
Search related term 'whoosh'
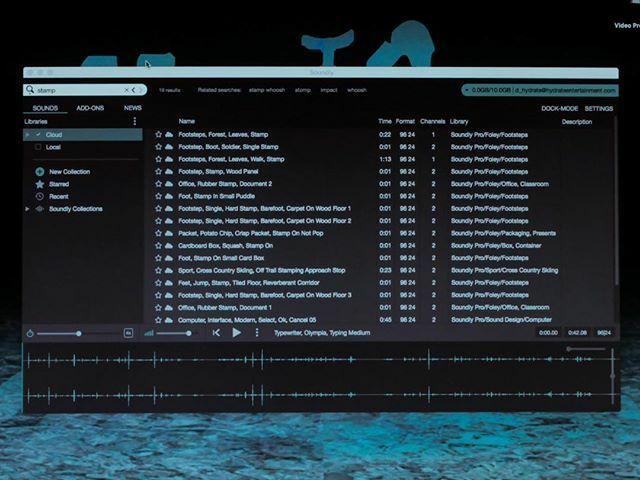(357, 90)
